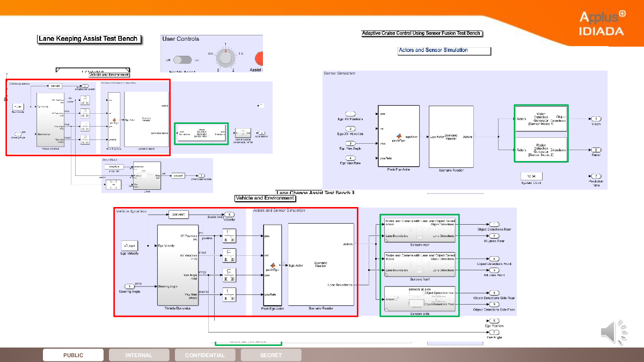Select the CONFIDENTIAL classification tab
The image size is (644, 362).
205,355
